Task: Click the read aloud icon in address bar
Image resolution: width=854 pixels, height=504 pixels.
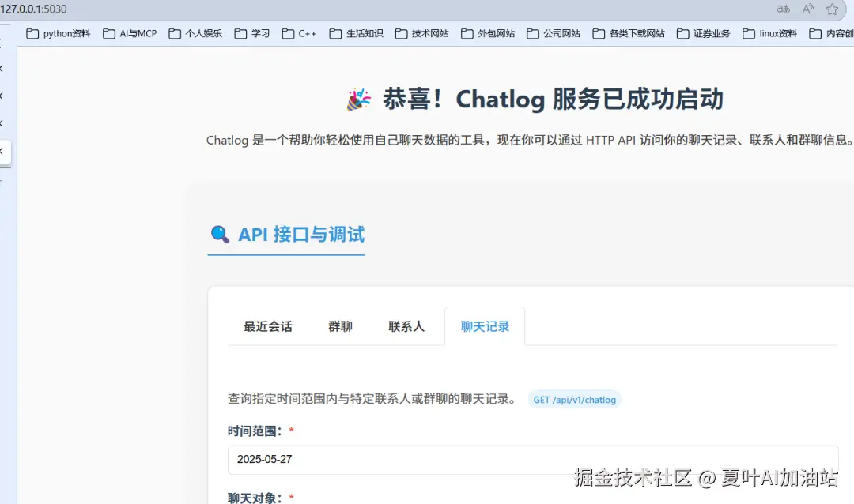Action: (x=807, y=9)
